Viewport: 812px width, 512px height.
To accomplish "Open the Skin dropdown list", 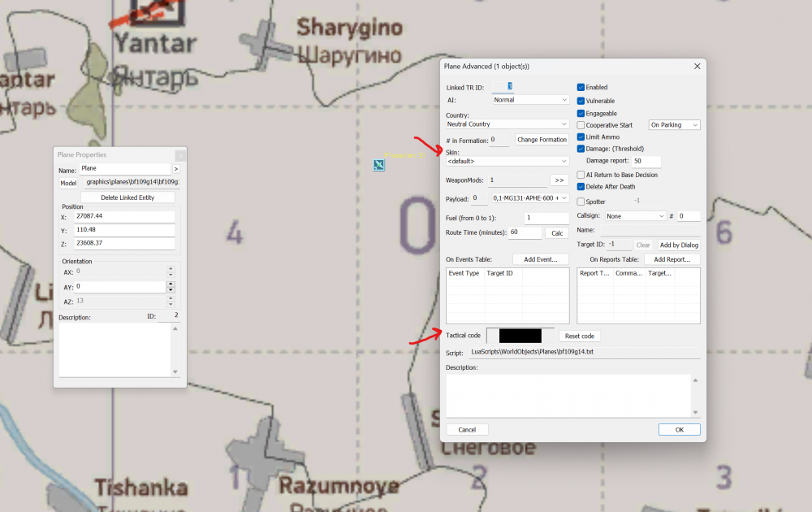I will tap(508, 161).
